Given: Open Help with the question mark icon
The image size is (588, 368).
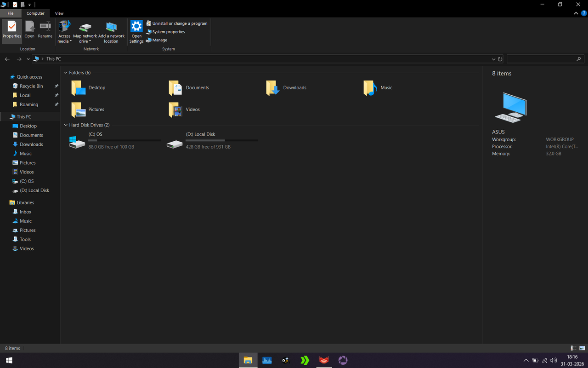Looking at the screenshot, I should [584, 13].
